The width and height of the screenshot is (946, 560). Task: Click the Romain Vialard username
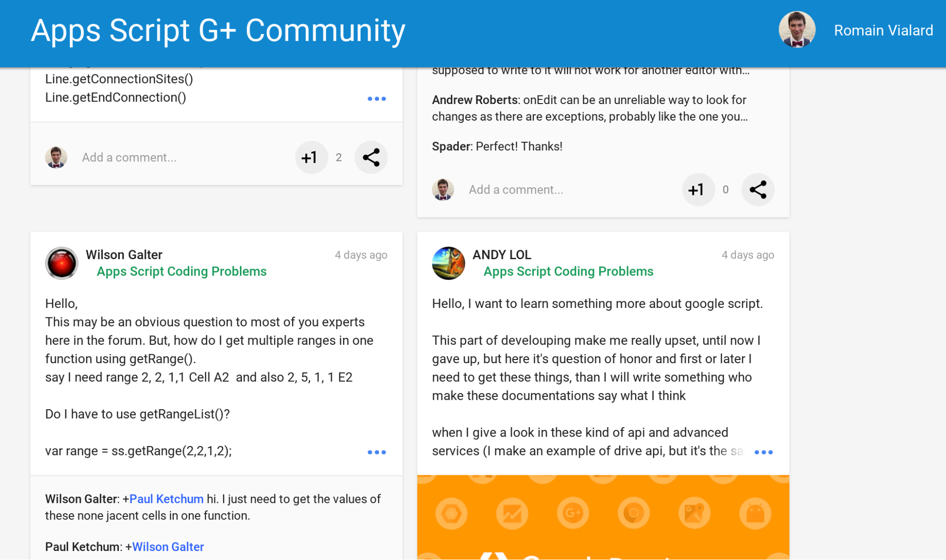pyautogui.click(x=883, y=30)
